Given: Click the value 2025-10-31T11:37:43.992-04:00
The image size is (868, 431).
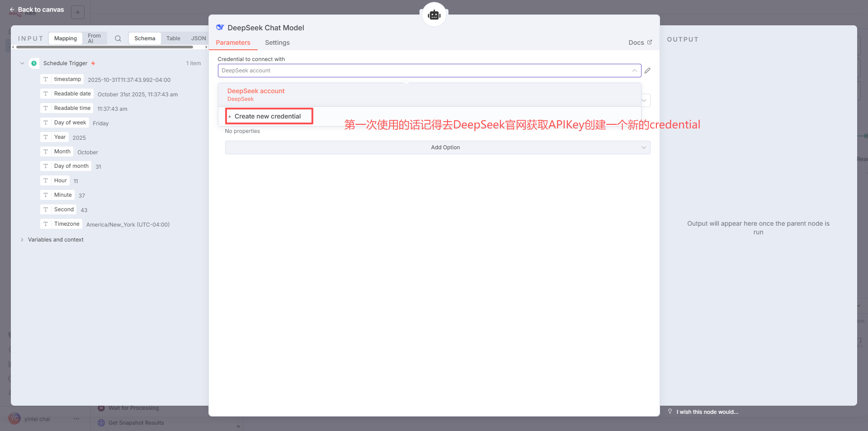Looking at the screenshot, I should pos(129,80).
